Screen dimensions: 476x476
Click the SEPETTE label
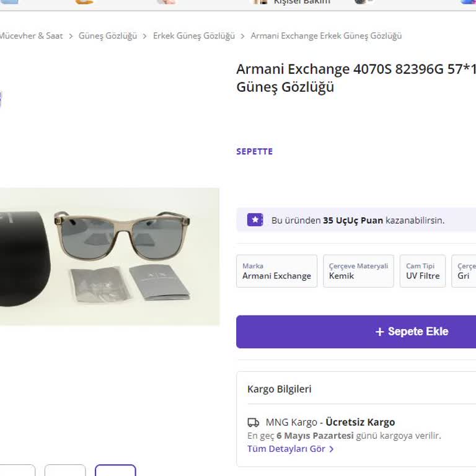pyautogui.click(x=254, y=151)
